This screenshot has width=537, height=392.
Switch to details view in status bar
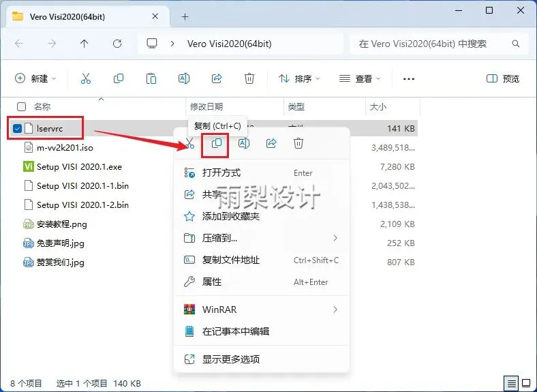(x=511, y=383)
